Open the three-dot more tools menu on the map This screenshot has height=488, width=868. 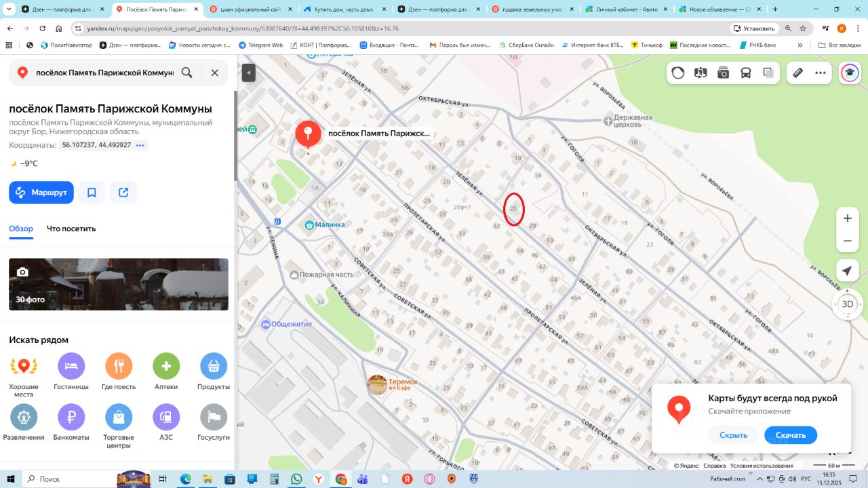click(821, 73)
